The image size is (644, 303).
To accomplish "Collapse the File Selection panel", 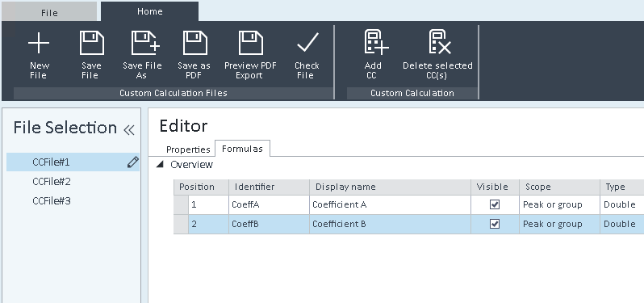I will pyautogui.click(x=129, y=130).
